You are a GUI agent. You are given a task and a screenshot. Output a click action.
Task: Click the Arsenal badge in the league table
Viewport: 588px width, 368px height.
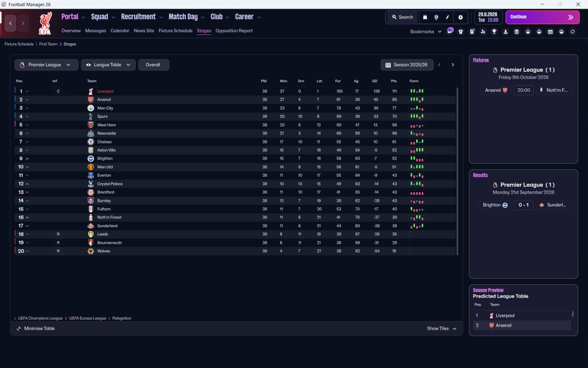coord(90,100)
